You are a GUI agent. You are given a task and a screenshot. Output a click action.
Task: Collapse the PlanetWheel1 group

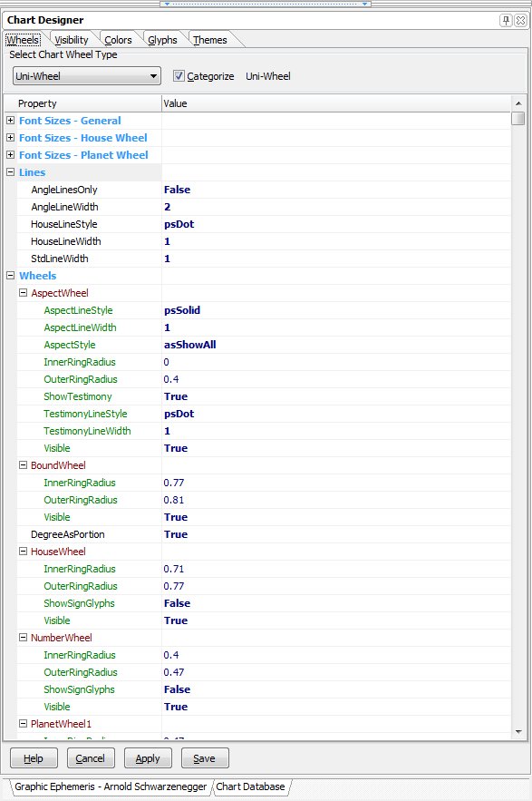coord(23,723)
